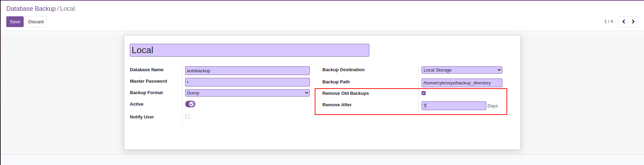Enable the Notify User checkbox

pyautogui.click(x=187, y=117)
